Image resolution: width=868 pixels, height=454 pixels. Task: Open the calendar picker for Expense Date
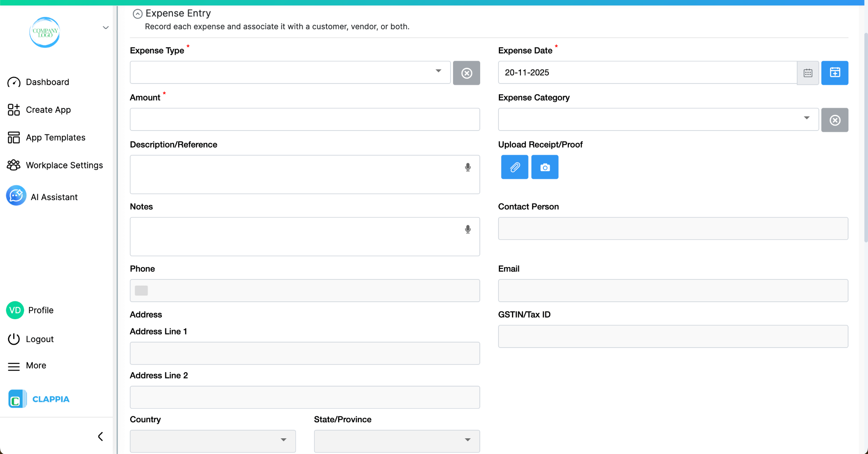pyautogui.click(x=807, y=73)
